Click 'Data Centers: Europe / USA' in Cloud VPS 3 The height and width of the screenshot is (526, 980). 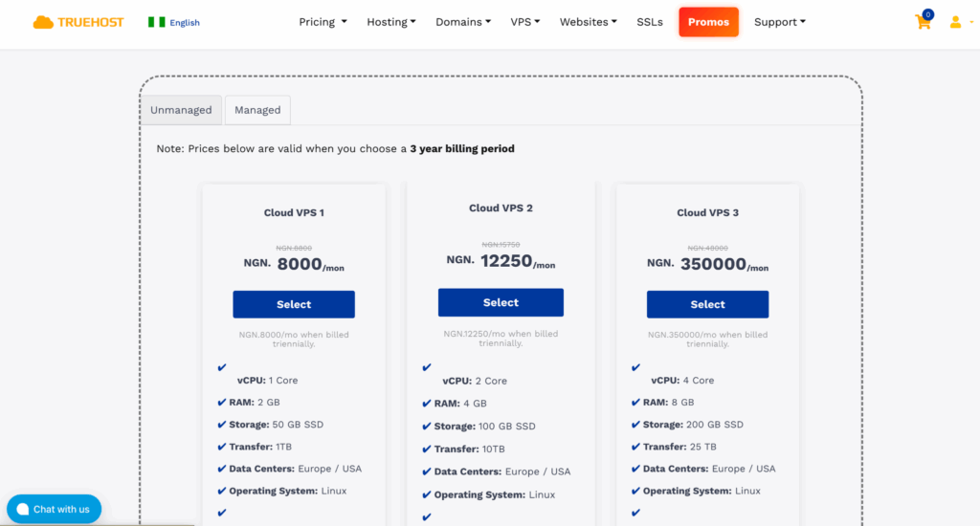tap(709, 469)
